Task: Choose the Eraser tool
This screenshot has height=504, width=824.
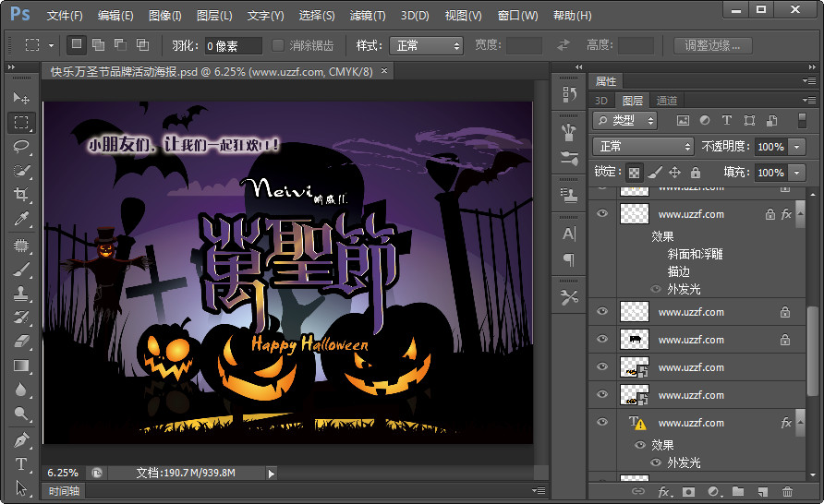Action: tap(20, 342)
